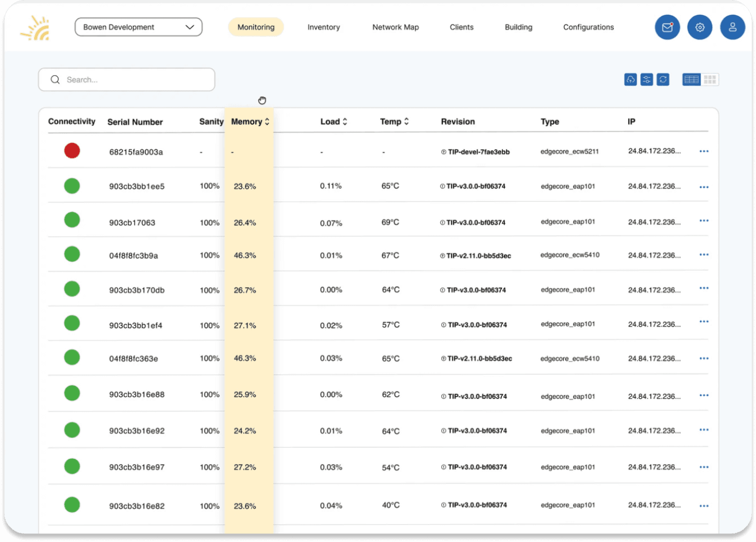Select serial number 903cb3b16e97

tap(137, 467)
